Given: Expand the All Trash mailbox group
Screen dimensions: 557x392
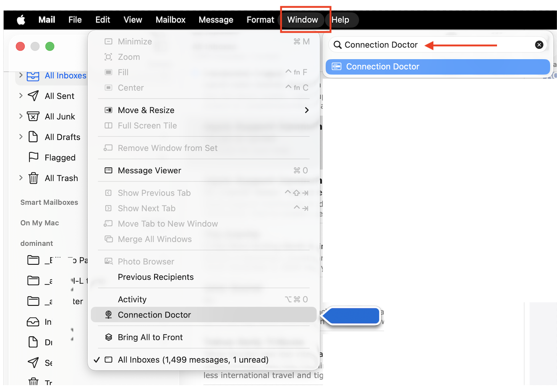Looking at the screenshot, I should click(21, 178).
